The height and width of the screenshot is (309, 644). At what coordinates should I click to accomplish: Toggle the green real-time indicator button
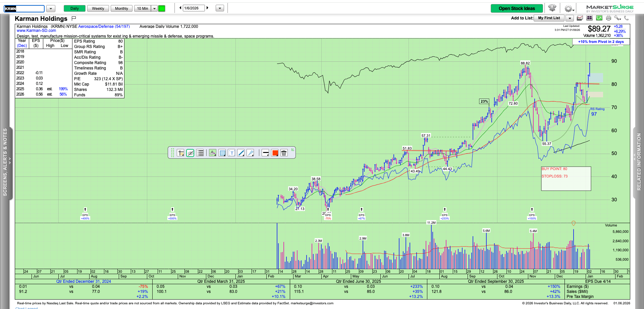pos(162,8)
